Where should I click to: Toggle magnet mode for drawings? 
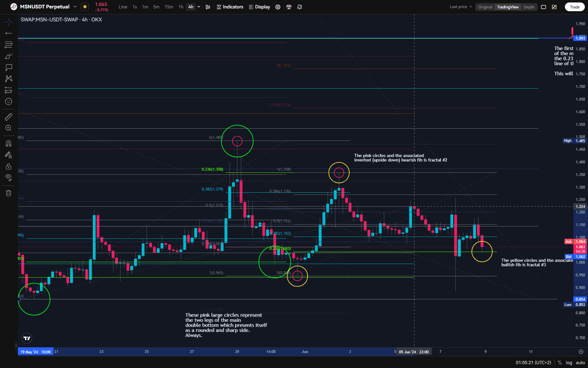[9, 143]
